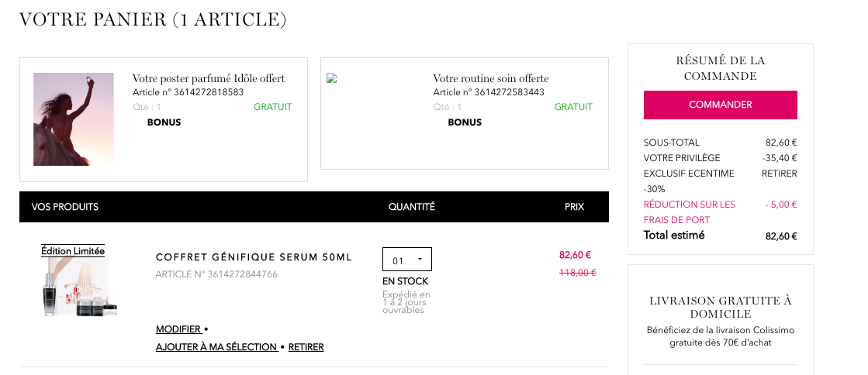The height and width of the screenshot is (375, 868).
Task: Click the COFFRET GÉNIFIQUE SERUM 50ML title
Action: (254, 257)
